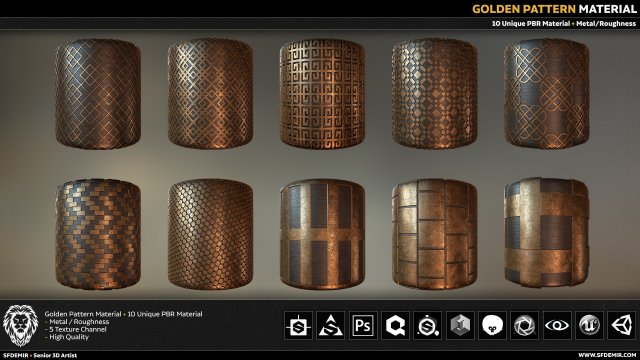Image resolution: width=640 pixels, height=360 pixels.
Task: Click the gray cube Toolbag icon
Action: pyautogui.click(x=460, y=325)
